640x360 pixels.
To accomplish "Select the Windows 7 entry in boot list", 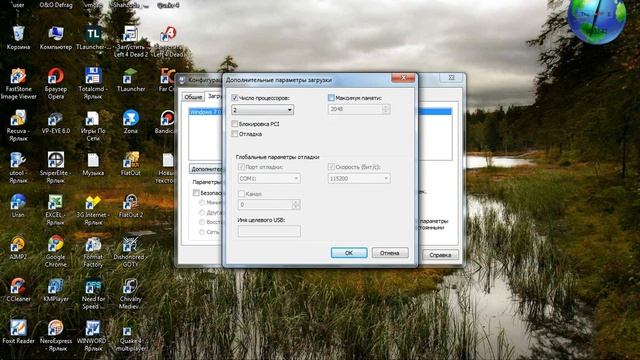I will pyautogui.click(x=205, y=111).
